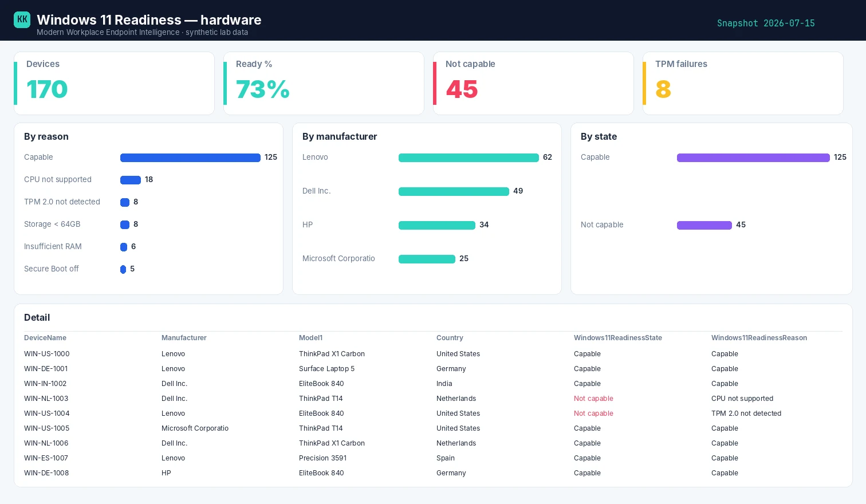
Task: Select device WIN-US-1000 in the table
Action: [x=47, y=354]
